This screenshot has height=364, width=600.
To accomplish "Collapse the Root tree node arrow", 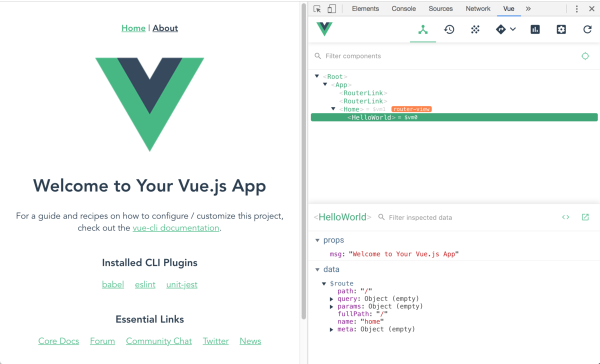I will 317,76.
